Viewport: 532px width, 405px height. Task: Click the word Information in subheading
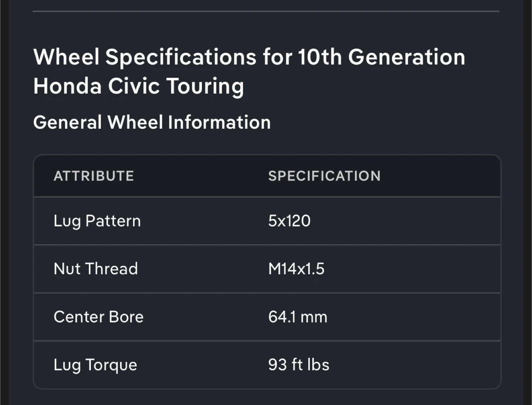click(x=219, y=122)
